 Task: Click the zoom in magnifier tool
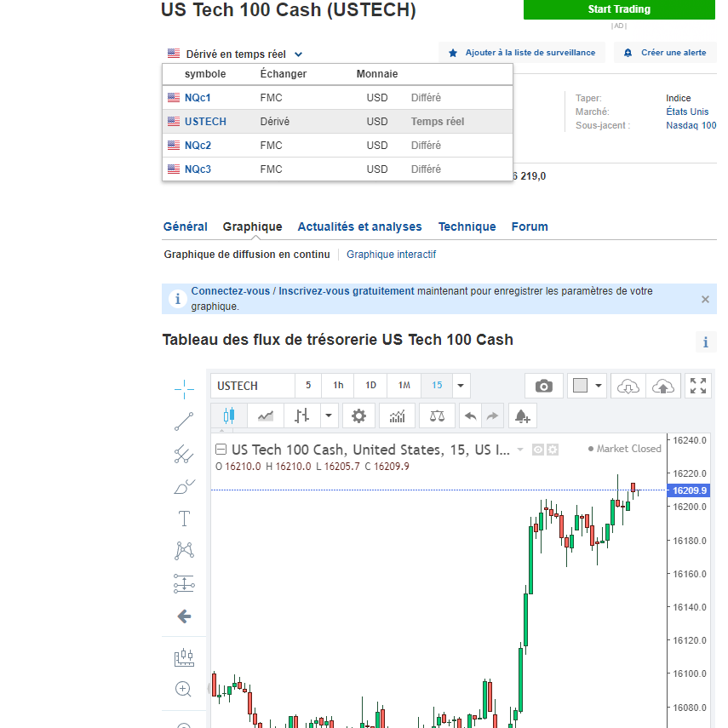[x=183, y=689]
